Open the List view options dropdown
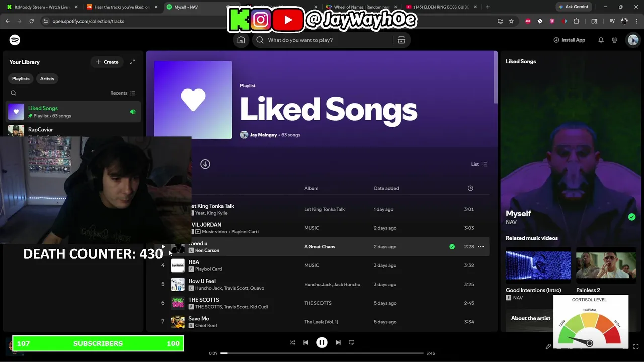This screenshot has height=362, width=644. (x=479, y=164)
